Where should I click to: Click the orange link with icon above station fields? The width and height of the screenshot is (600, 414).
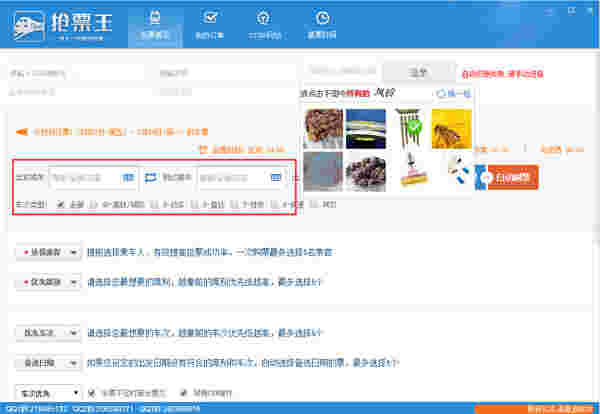(x=242, y=149)
